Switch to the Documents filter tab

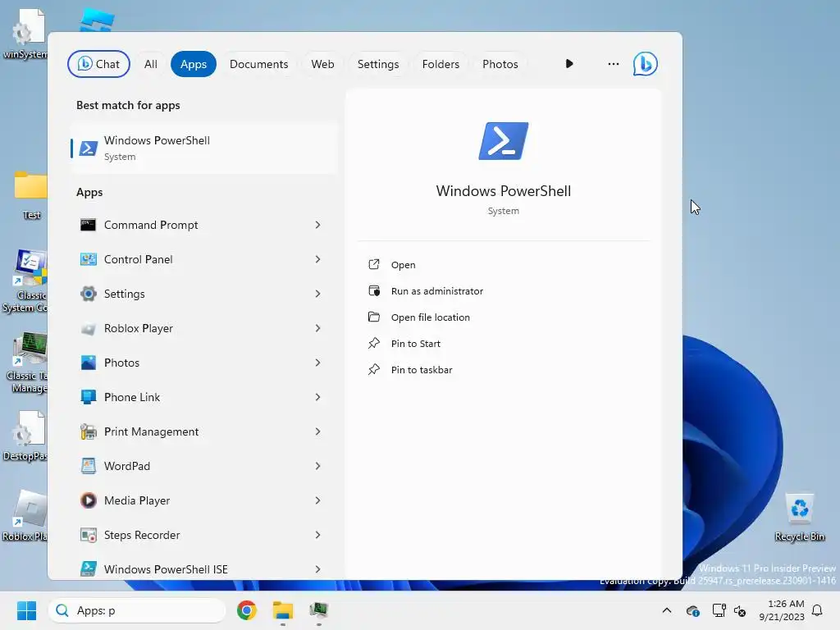point(258,64)
